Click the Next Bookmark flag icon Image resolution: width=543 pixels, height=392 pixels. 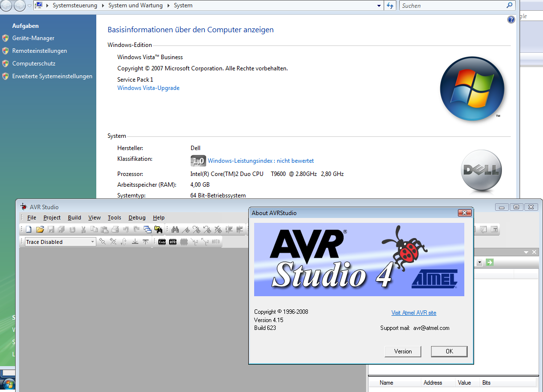(196, 229)
